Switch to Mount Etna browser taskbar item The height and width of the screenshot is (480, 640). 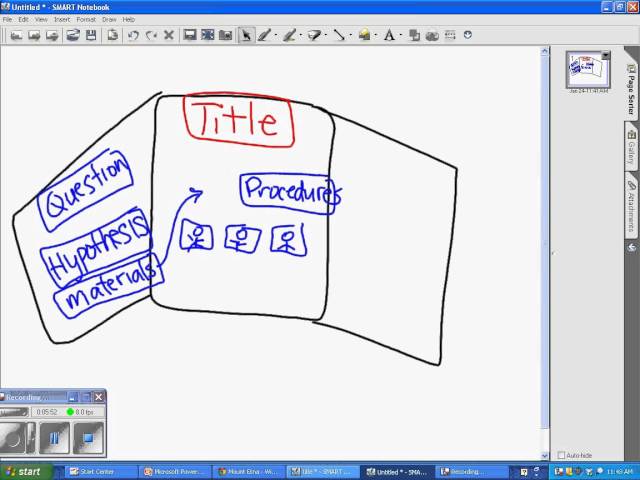(249, 472)
